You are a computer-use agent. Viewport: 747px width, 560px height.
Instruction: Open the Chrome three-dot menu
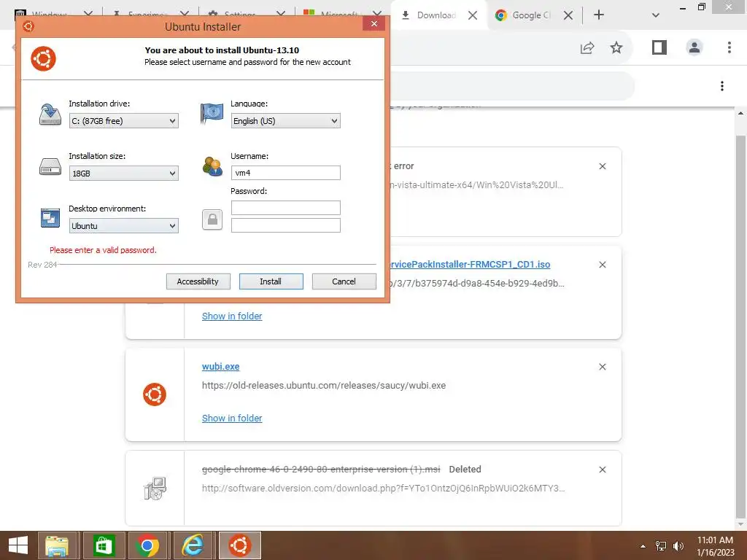pyautogui.click(x=729, y=47)
